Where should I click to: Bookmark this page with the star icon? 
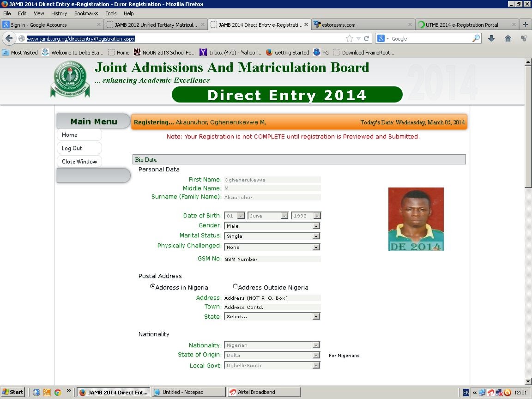[x=350, y=38]
